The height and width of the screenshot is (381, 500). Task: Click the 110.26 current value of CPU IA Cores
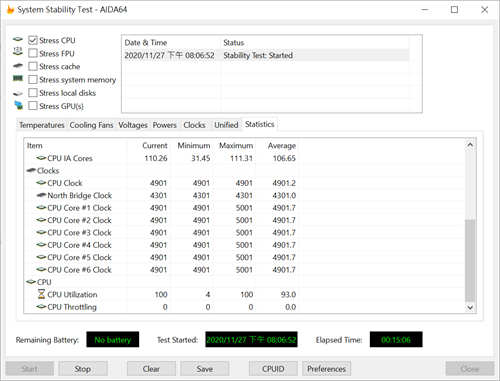tap(156, 158)
